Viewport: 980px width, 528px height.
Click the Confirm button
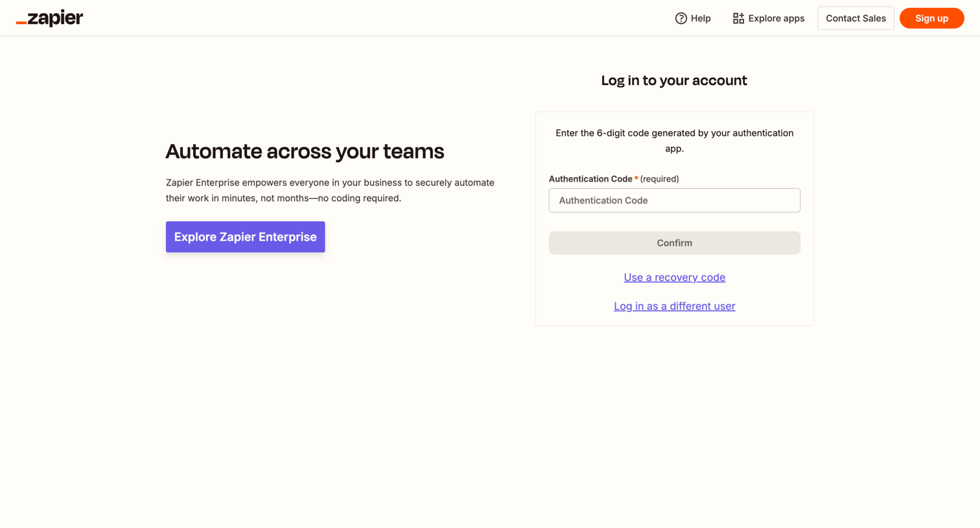674,243
